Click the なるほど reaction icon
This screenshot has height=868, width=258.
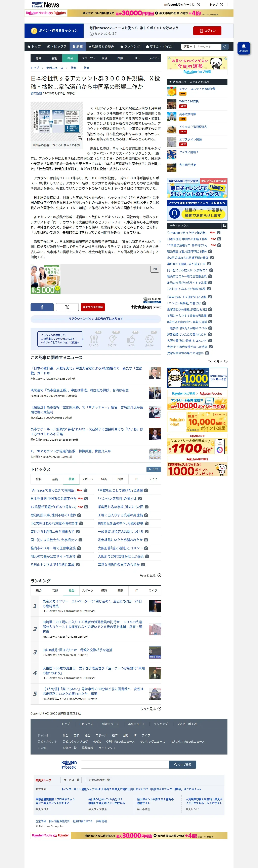tap(112, 339)
